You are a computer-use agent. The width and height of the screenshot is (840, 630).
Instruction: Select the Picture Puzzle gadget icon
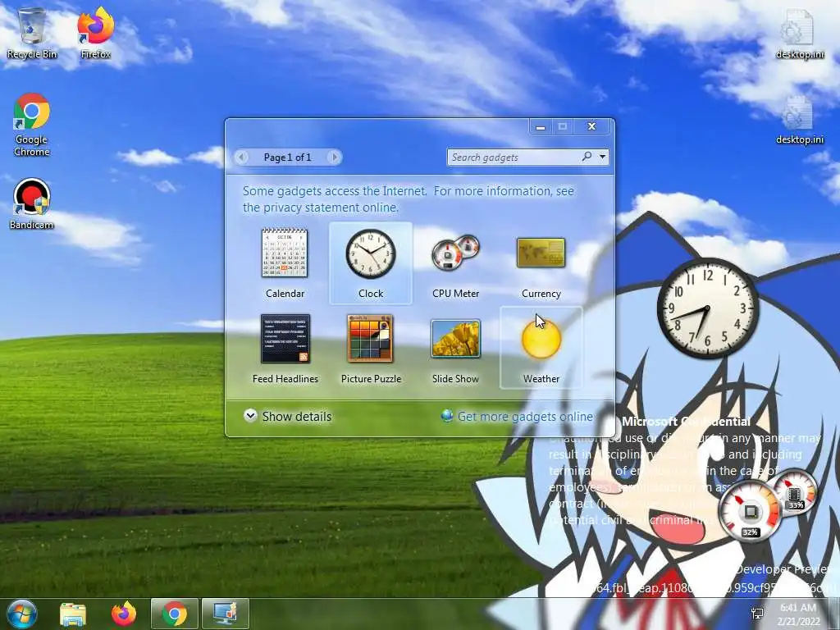pos(370,339)
